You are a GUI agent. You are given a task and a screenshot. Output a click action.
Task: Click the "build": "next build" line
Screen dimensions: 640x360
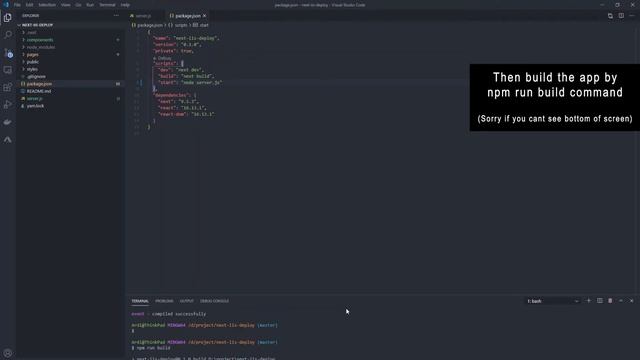(186, 76)
